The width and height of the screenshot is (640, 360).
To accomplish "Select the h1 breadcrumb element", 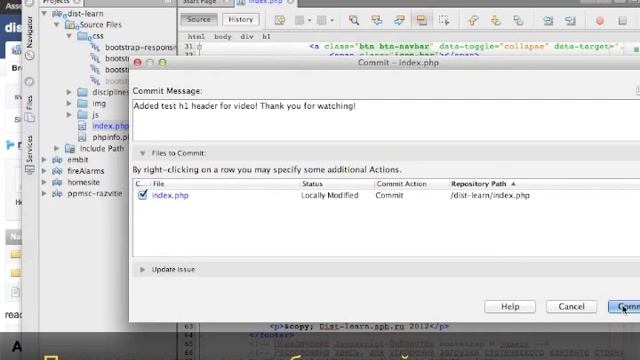I will (266, 36).
